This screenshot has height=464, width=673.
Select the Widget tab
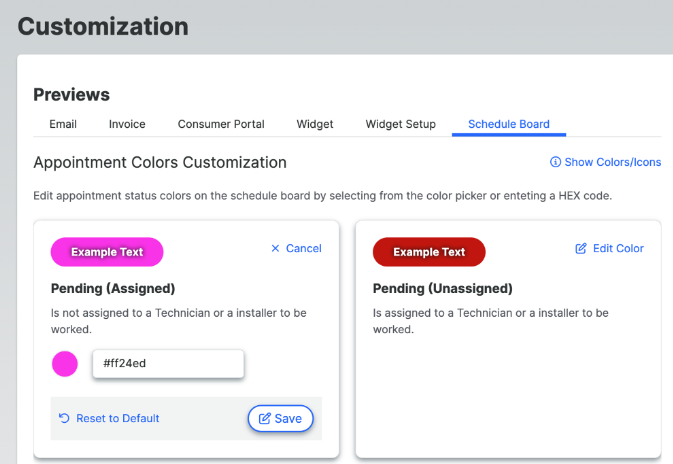315,124
